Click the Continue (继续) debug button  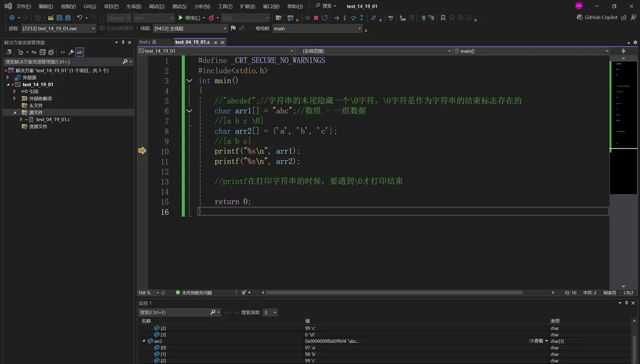pos(189,18)
